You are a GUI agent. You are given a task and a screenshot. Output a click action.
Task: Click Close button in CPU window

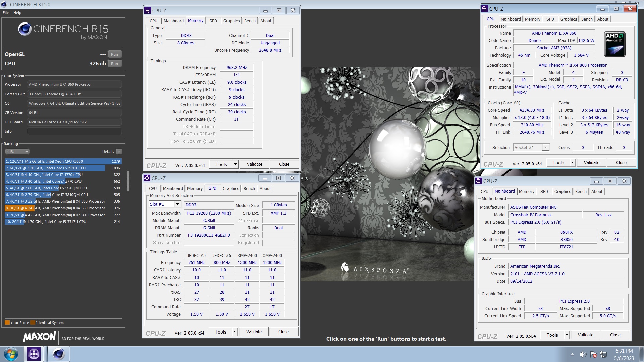pos(621,163)
